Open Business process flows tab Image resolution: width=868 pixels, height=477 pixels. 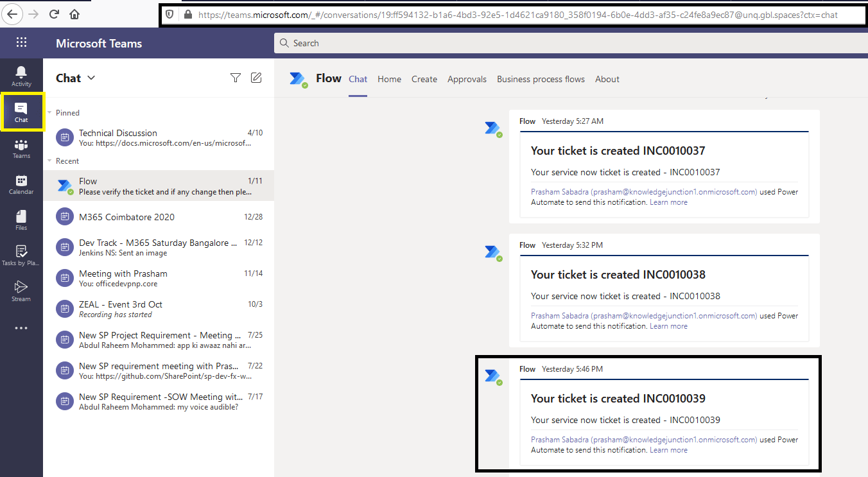click(541, 79)
